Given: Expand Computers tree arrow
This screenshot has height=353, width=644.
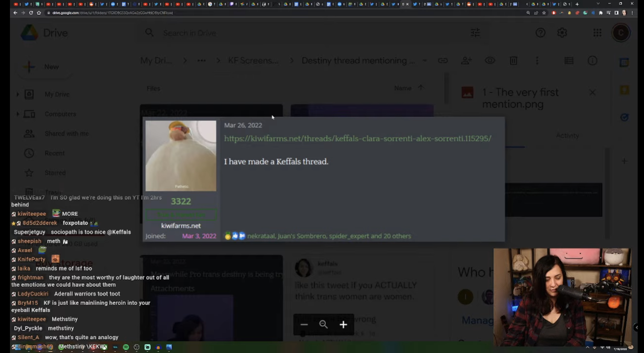Looking at the screenshot, I should click(x=18, y=114).
